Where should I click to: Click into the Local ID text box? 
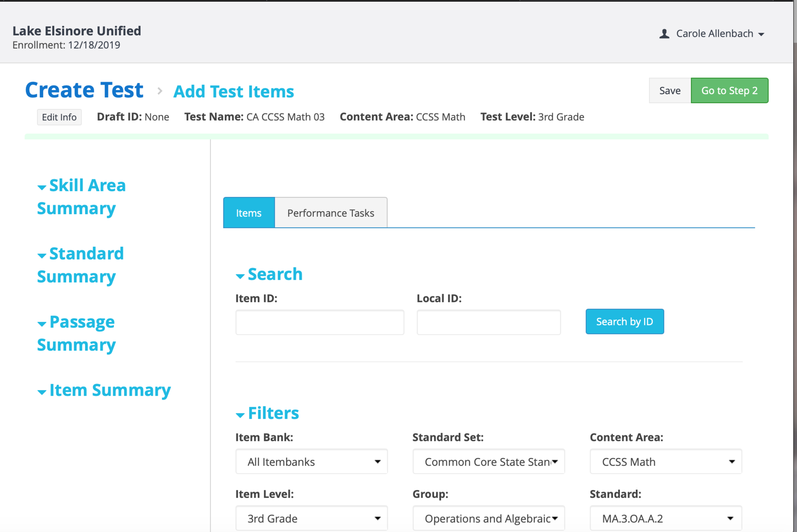(488, 322)
